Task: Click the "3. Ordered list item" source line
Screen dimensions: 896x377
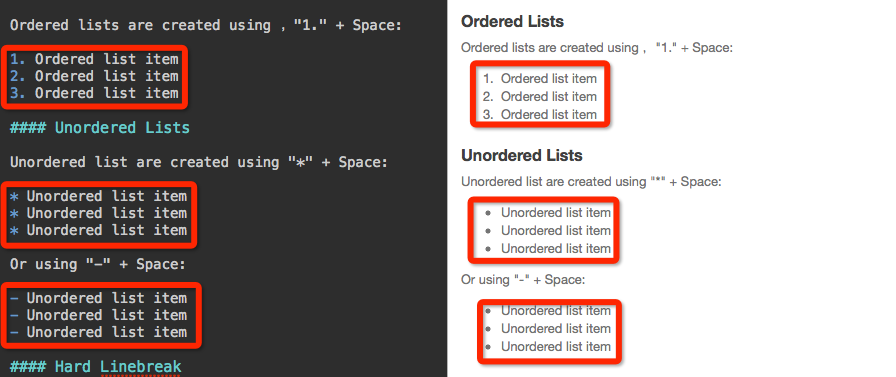Action: 94,93
